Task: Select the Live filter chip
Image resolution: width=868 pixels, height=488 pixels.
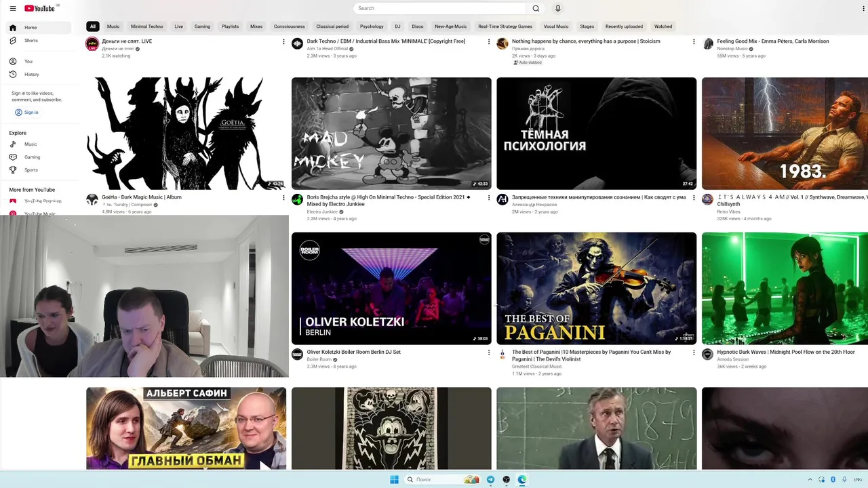Action: pos(178,26)
